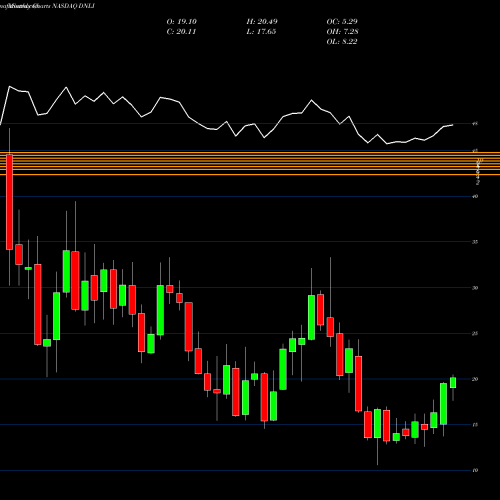This screenshot has width=500, height=500.
Task: Click the 20 price axis label
Action: pyautogui.click(x=475, y=379)
